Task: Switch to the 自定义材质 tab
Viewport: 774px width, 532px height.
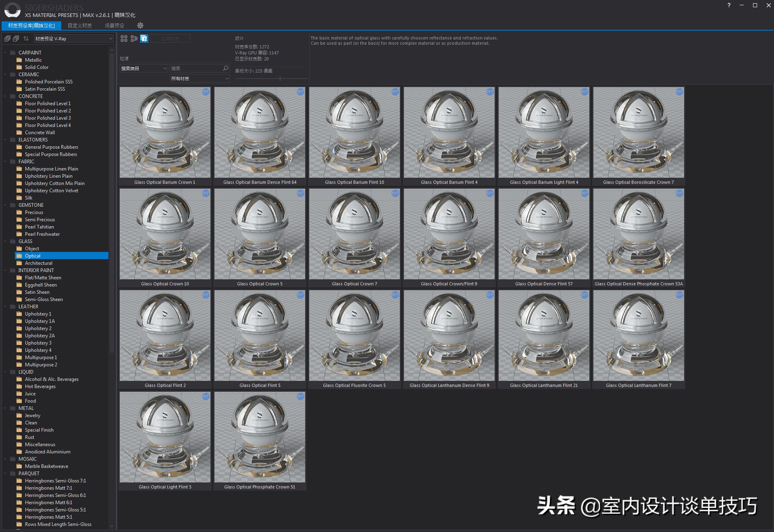Action: point(79,25)
